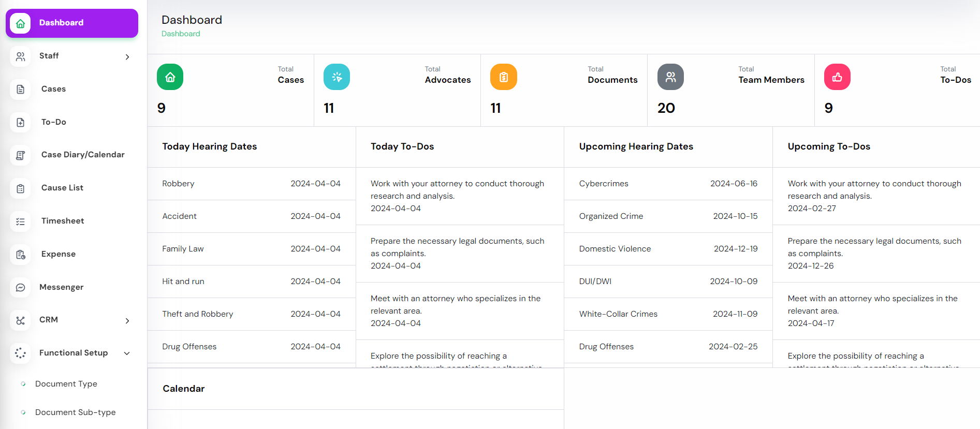The width and height of the screenshot is (980, 429).
Task: Click the Expense sidebar icon
Action: coord(21,255)
